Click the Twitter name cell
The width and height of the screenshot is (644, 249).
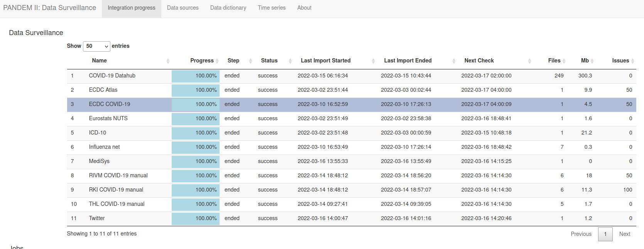(x=97, y=218)
